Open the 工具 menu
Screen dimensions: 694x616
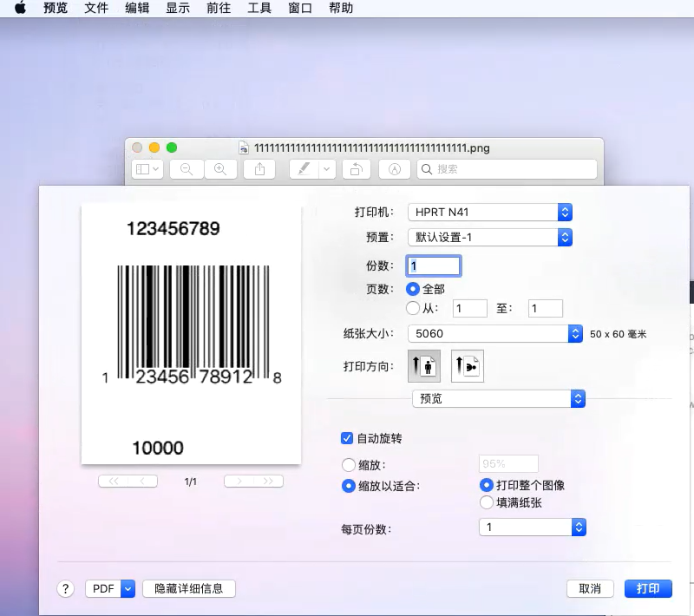pos(259,8)
